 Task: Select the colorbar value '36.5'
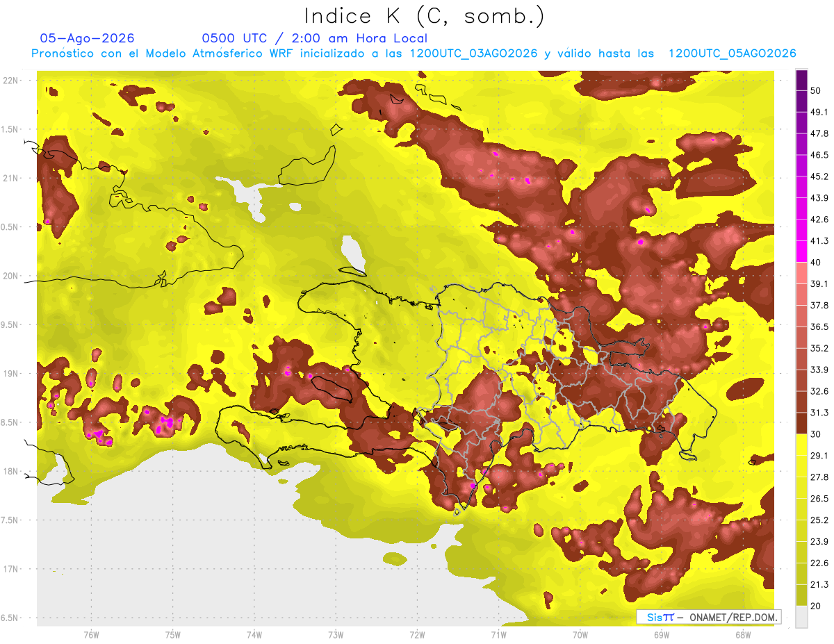point(819,327)
